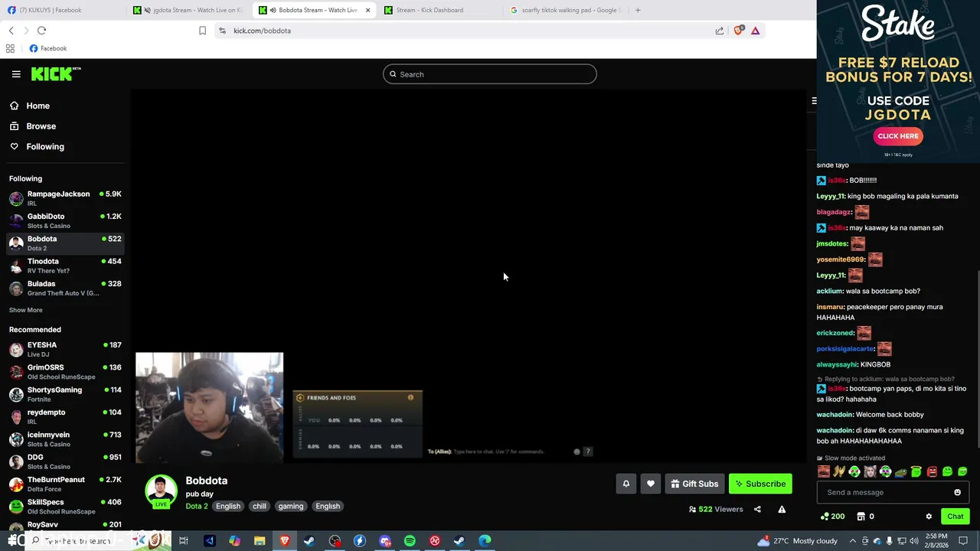Insert the red angry quick emote

coord(932,471)
